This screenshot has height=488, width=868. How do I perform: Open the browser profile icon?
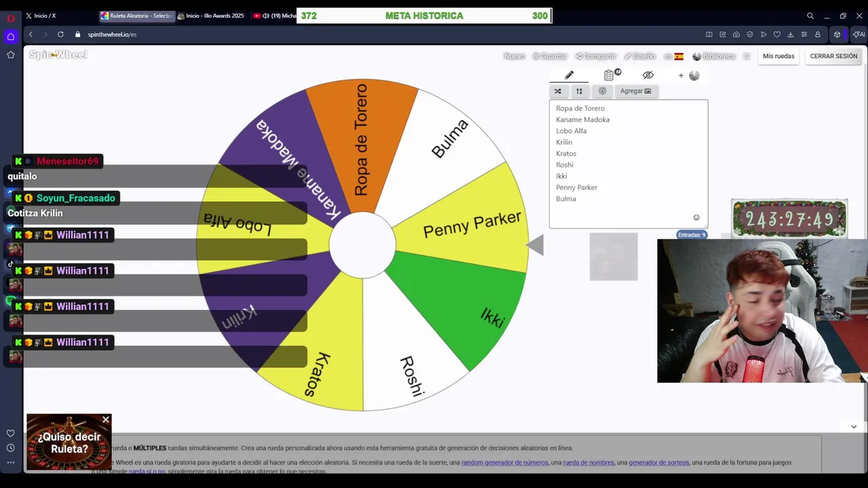point(818,35)
